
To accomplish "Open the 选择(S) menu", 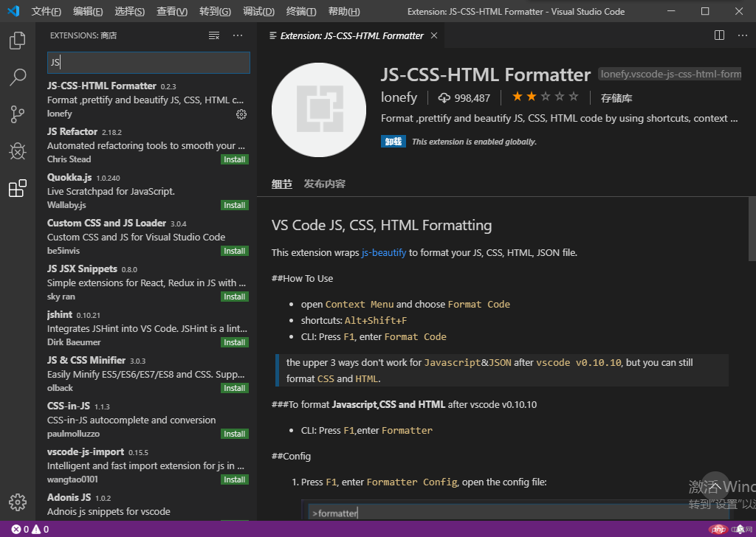I will (x=130, y=12).
